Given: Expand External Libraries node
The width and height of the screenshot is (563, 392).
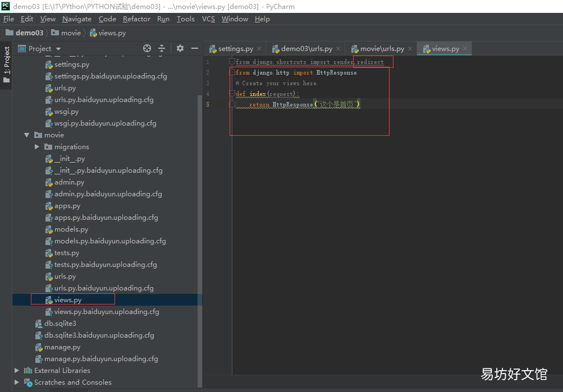Looking at the screenshot, I should [x=16, y=371].
